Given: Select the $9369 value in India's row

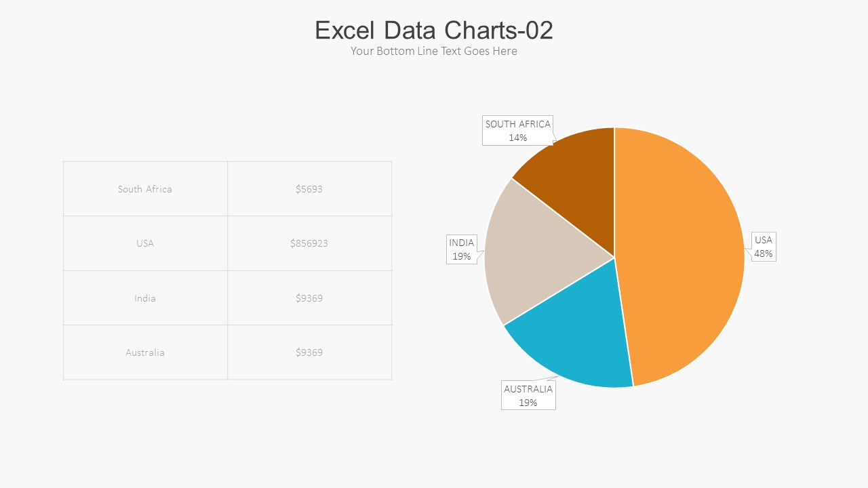Looking at the screenshot, I should 309,298.
